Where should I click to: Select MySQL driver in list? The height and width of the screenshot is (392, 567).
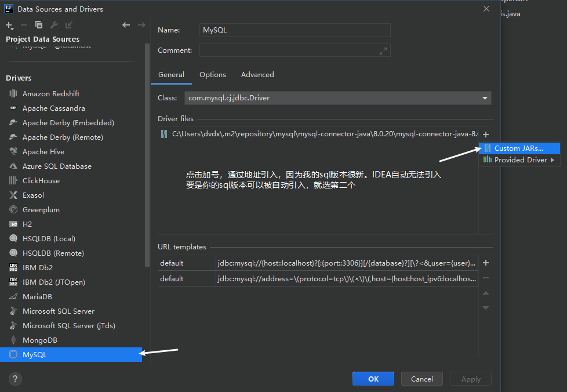pos(71,354)
